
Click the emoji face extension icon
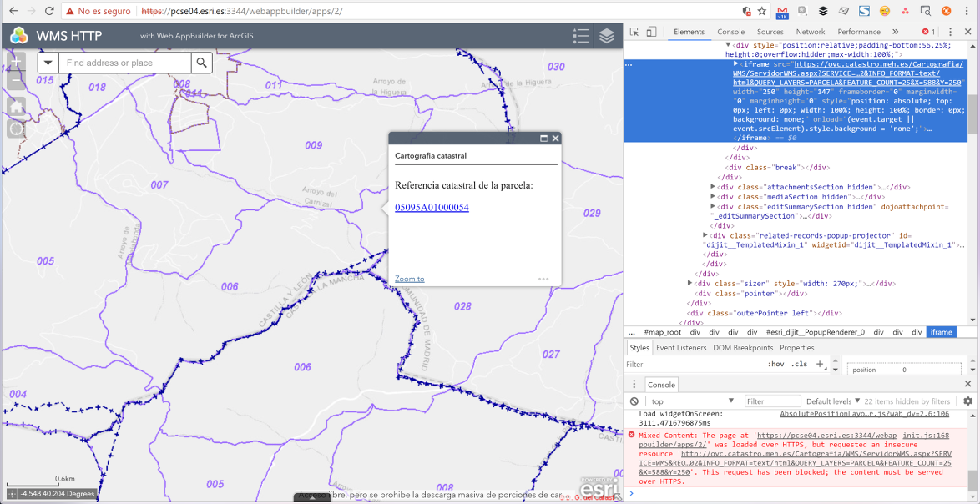(884, 11)
